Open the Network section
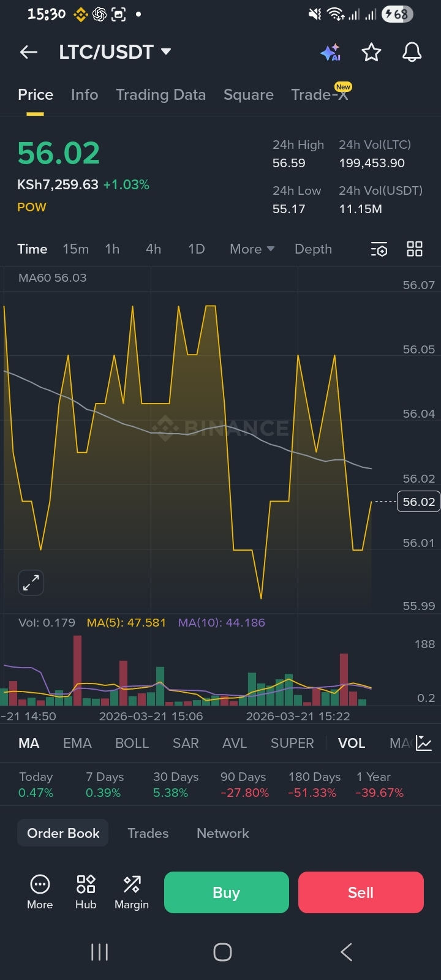Image resolution: width=441 pixels, height=980 pixels. tap(223, 833)
